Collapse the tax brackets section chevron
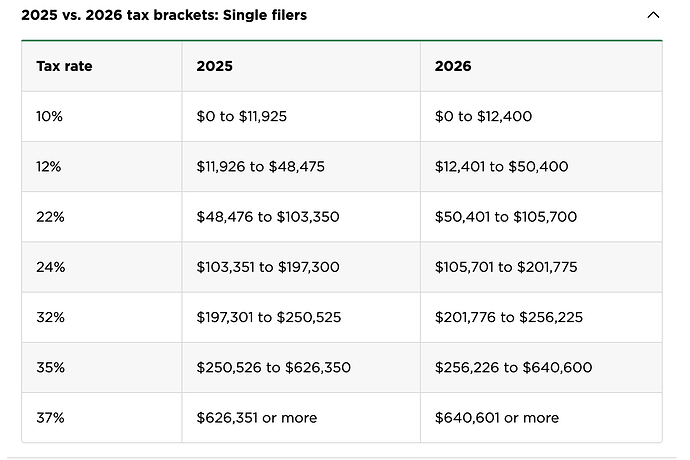690x460 pixels. 654,16
